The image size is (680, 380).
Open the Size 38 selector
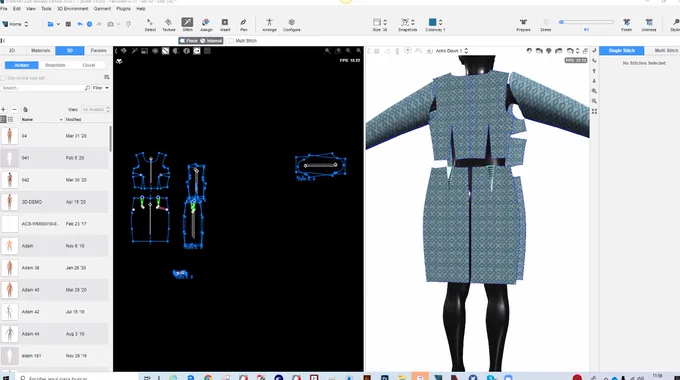[379, 25]
